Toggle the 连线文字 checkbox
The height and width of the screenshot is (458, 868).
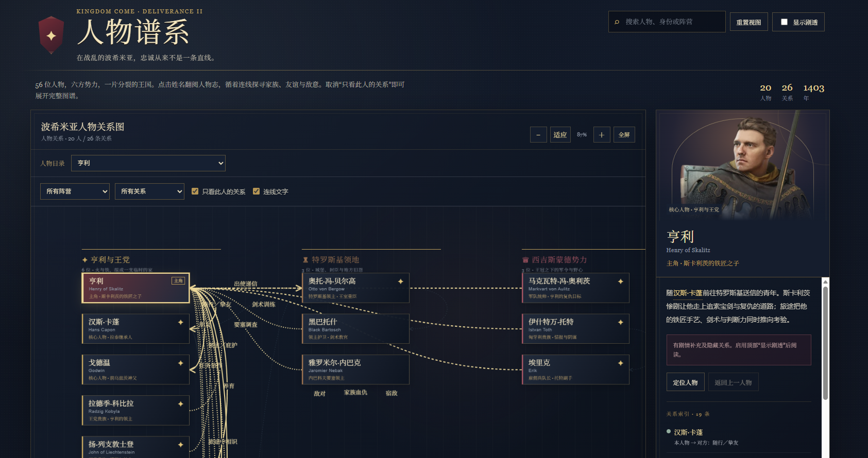click(x=256, y=191)
